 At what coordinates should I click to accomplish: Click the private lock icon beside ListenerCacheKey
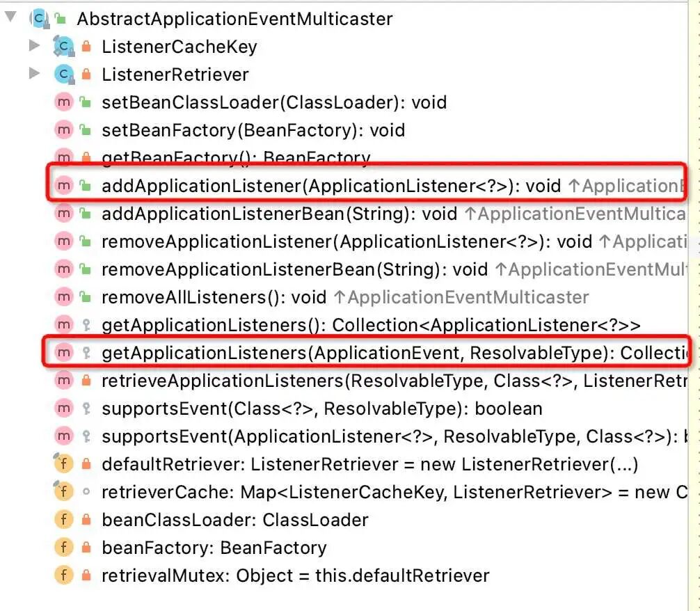[x=86, y=46]
